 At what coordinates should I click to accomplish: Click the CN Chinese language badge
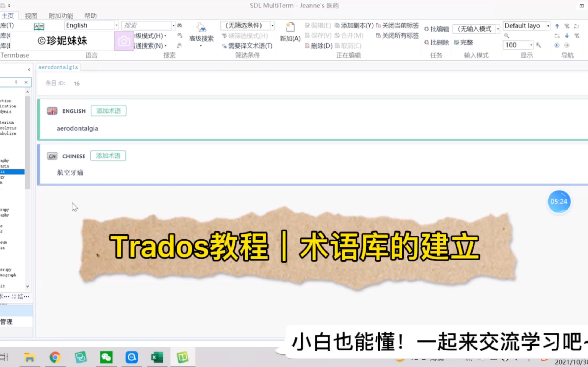52,156
